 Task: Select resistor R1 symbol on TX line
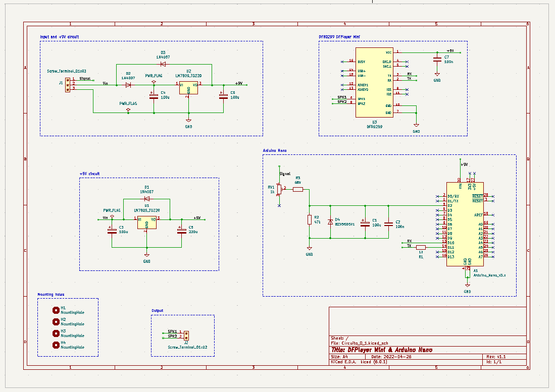pos(421,247)
